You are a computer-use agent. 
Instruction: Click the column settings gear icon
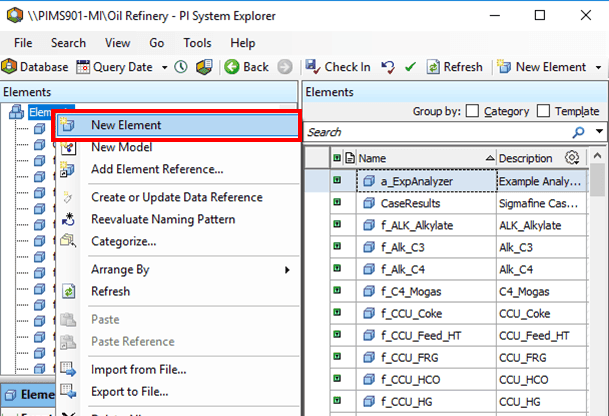[572, 158]
